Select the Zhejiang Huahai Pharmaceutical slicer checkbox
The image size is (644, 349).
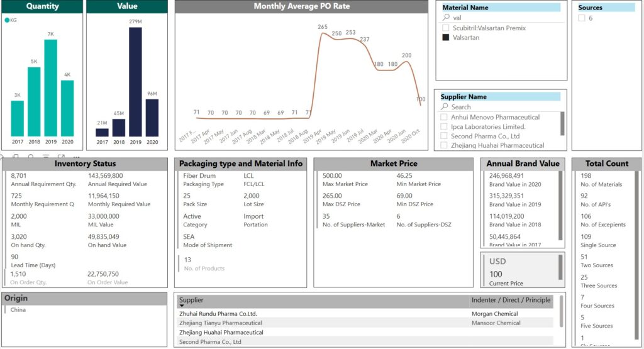[444, 145]
